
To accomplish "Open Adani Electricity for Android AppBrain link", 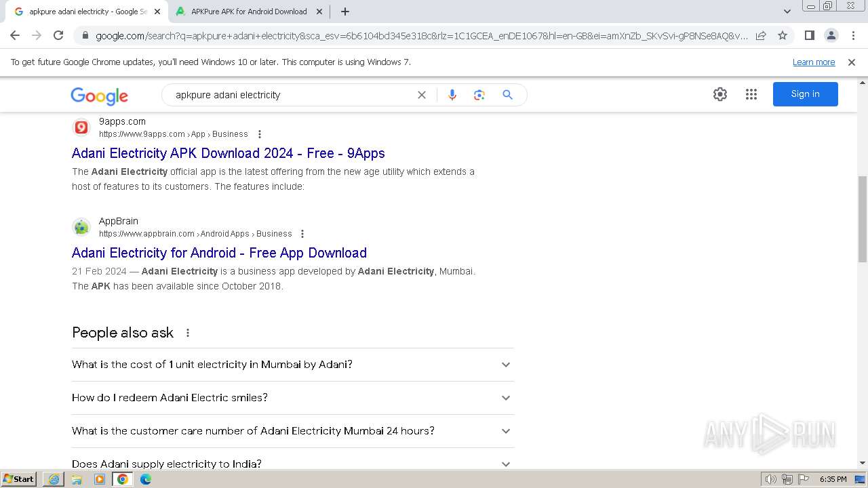I will pyautogui.click(x=219, y=253).
